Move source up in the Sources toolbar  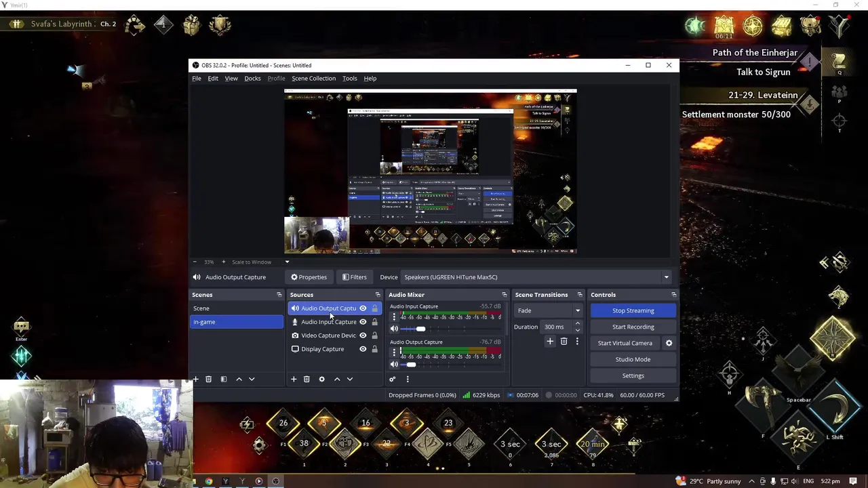point(337,379)
